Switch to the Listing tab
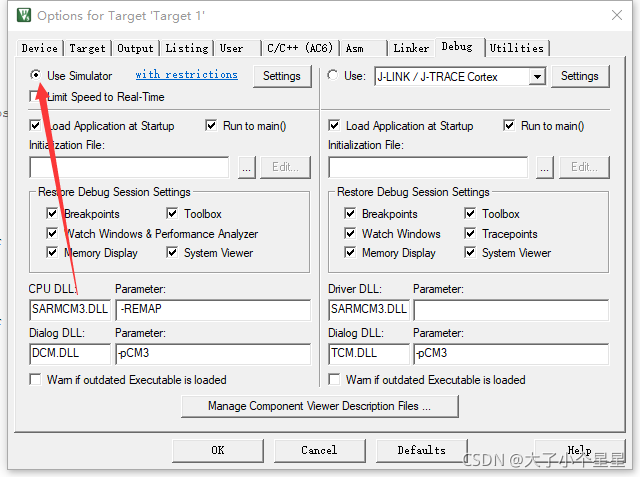 [x=187, y=48]
